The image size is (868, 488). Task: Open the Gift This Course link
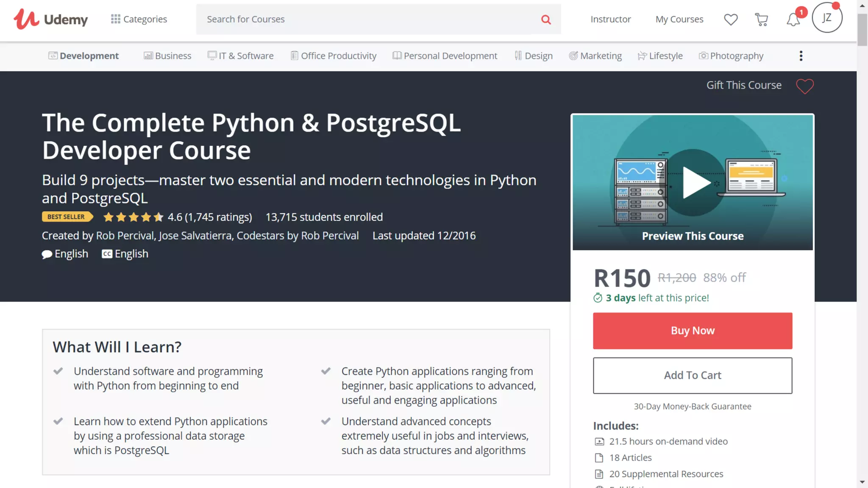pos(743,85)
